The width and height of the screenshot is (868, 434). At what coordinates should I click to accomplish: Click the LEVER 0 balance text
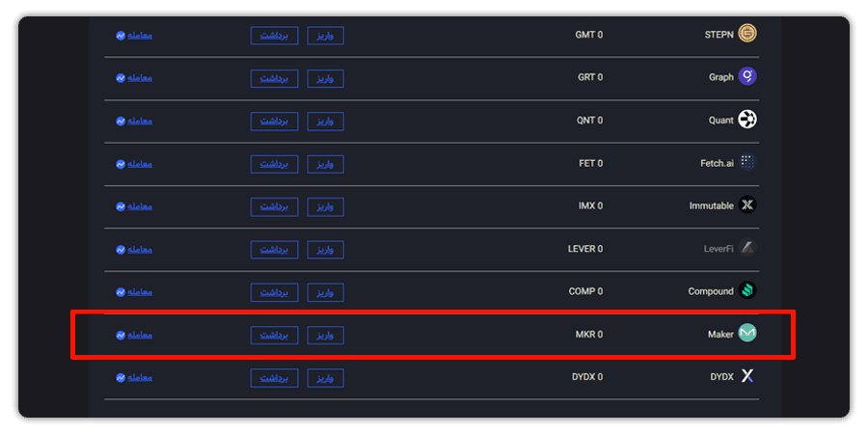coord(585,249)
